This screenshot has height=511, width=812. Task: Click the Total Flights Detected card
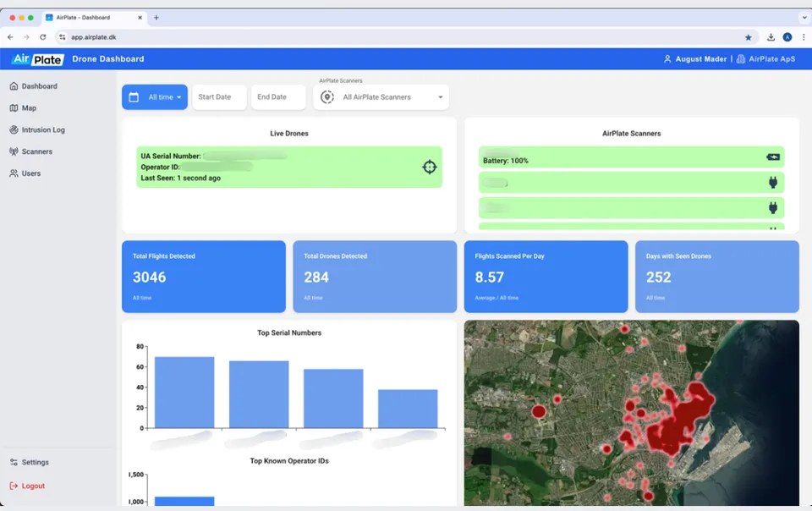204,277
